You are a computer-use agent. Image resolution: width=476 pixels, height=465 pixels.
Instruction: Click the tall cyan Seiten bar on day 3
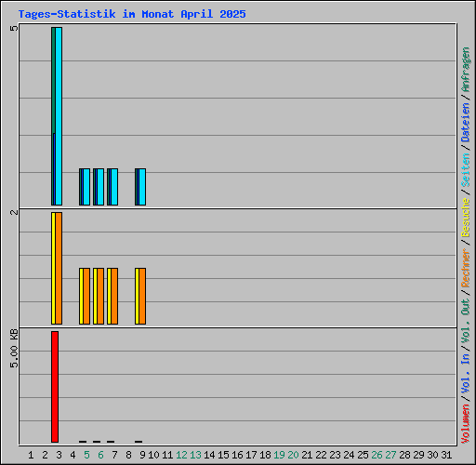(x=59, y=116)
